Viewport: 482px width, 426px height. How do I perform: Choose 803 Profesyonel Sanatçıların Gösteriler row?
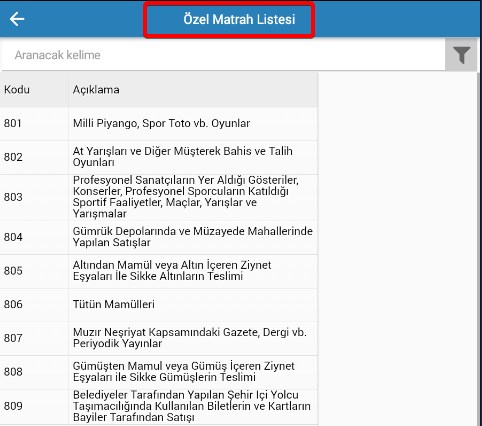point(159,197)
